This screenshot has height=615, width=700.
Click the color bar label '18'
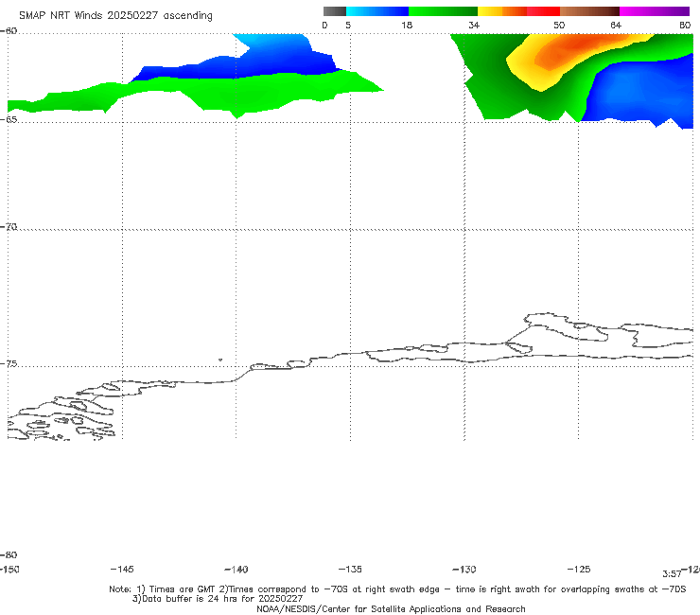[407, 25]
